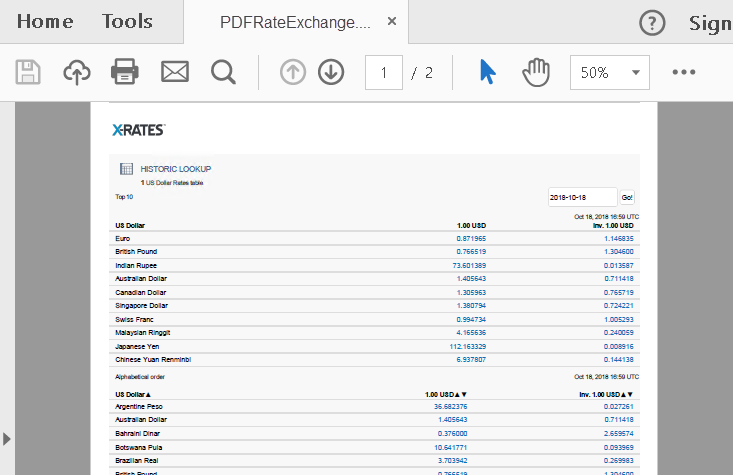
Task: Click the Malaysian Ringgit rate 4.165636
Action: 471,332
